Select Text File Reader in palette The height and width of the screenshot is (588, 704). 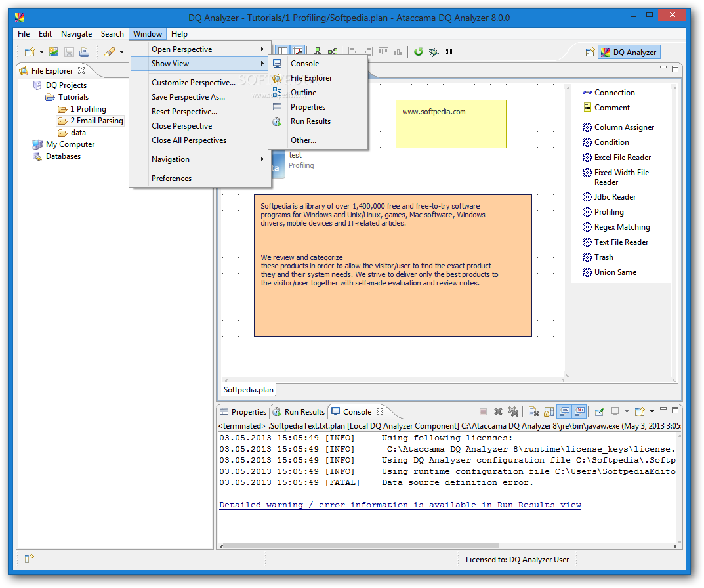click(x=615, y=242)
